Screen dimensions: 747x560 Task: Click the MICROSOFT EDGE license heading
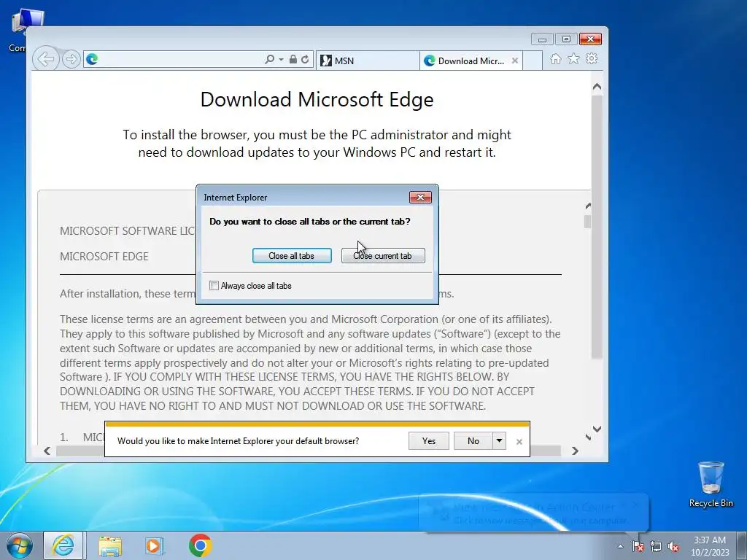click(104, 256)
